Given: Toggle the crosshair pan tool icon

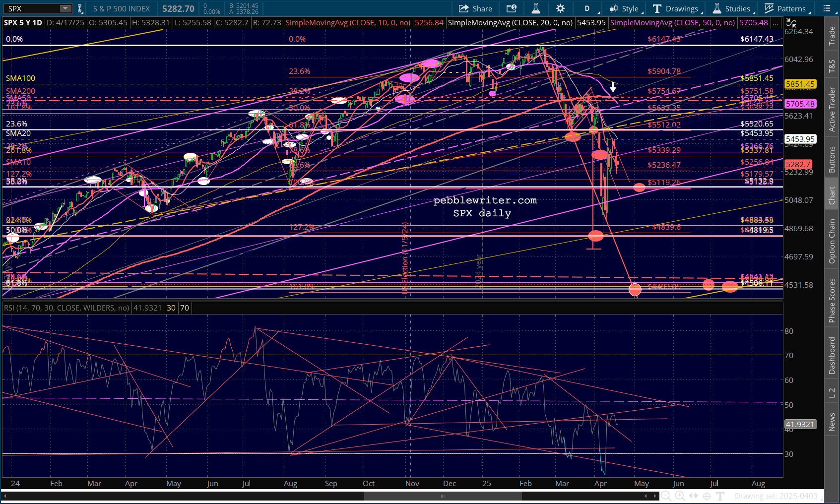Looking at the screenshot, I should pyautogui.click(x=707, y=496).
